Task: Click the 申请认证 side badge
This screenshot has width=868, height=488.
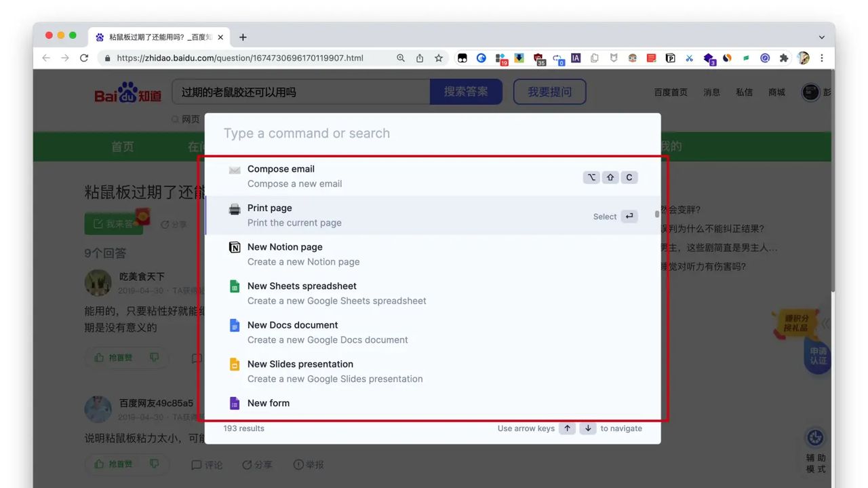Action: tap(818, 355)
